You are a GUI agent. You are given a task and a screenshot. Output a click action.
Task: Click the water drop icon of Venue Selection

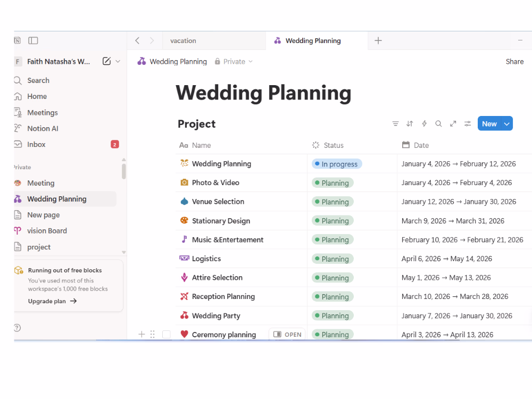click(184, 202)
